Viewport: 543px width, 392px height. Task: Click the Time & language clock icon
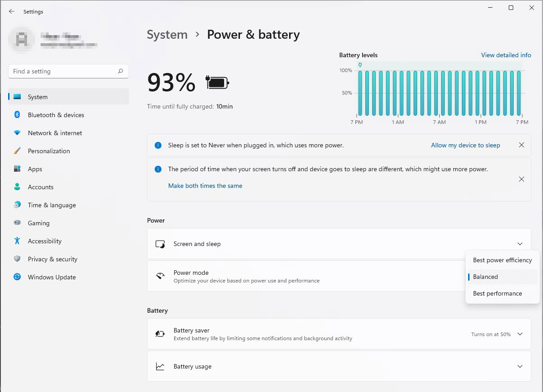[17, 205]
